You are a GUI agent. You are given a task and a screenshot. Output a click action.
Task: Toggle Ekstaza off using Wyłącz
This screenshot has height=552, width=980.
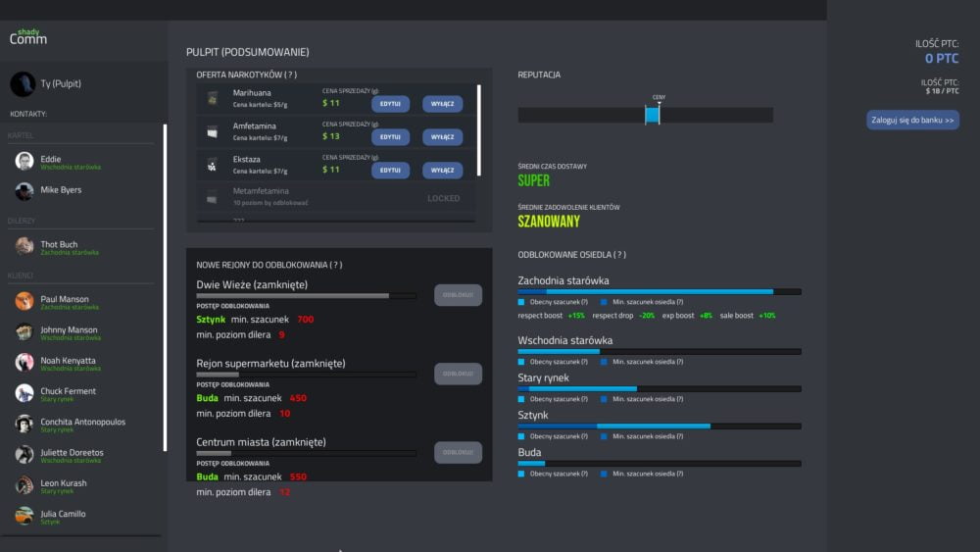(442, 171)
